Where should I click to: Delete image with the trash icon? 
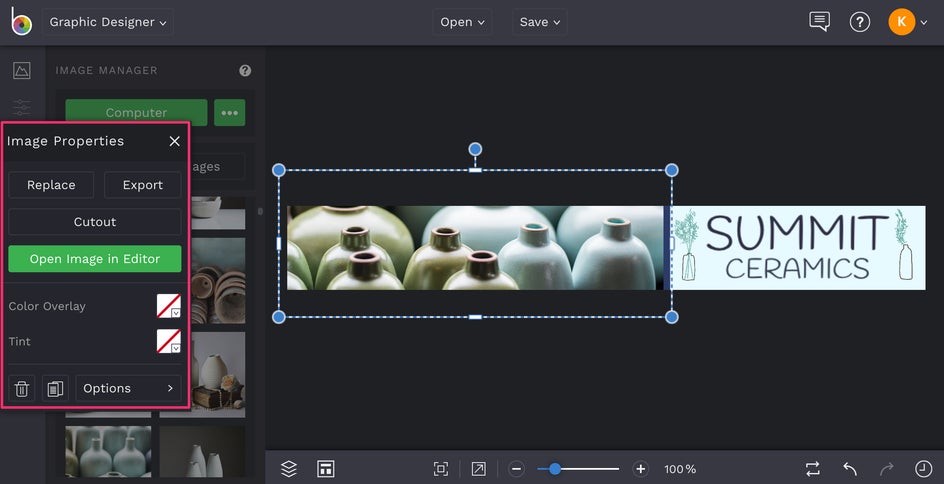(22, 388)
